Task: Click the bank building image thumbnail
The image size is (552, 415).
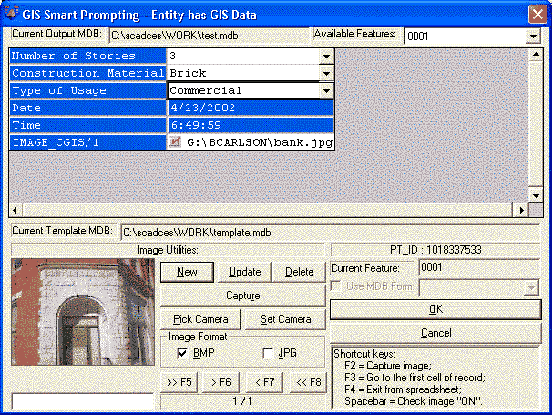Action: [83, 312]
